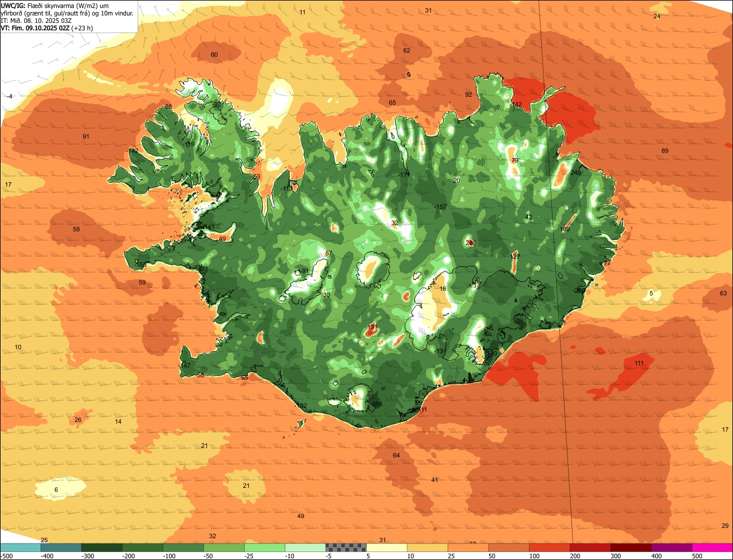Image resolution: width=733 pixels, height=560 pixels.
Task: Select the dark red 300 to 400 legend swatch
Action: pos(630,547)
